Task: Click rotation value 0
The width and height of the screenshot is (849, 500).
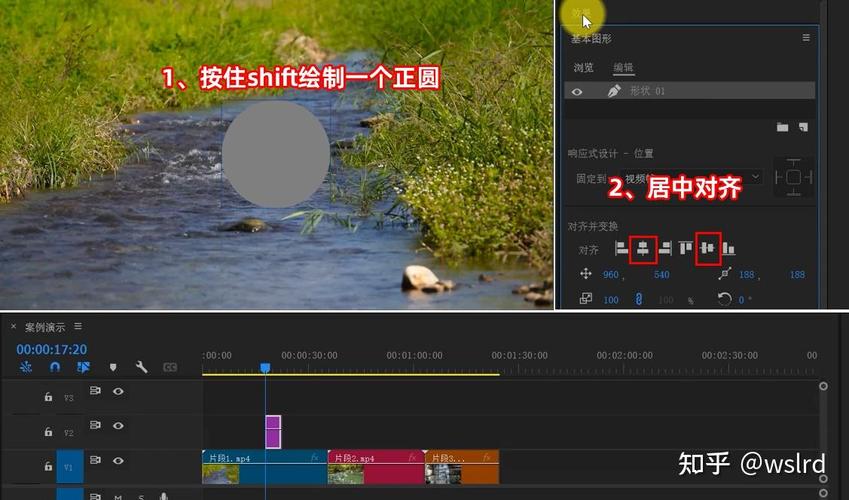Action: coord(742,300)
